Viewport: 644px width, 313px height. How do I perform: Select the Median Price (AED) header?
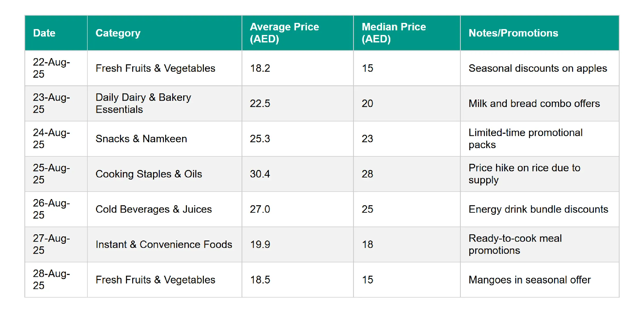[394, 33]
